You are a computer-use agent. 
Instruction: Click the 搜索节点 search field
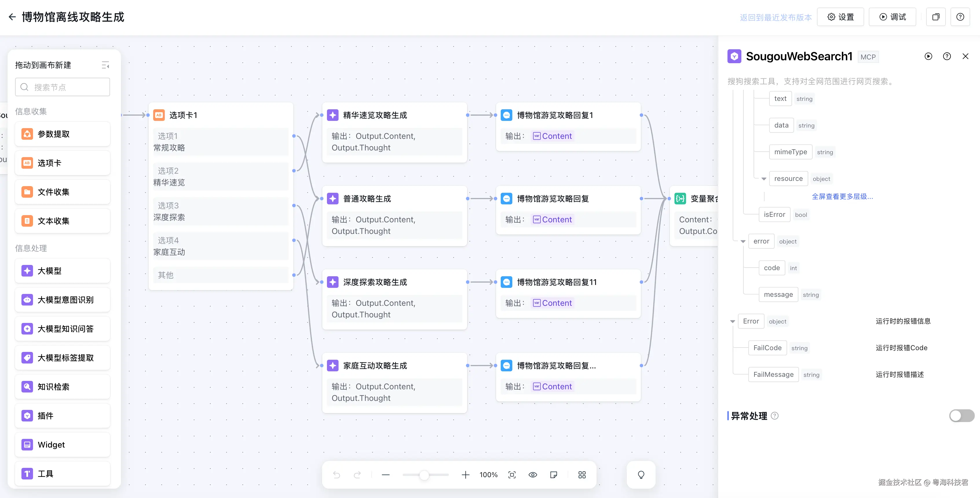(x=62, y=87)
